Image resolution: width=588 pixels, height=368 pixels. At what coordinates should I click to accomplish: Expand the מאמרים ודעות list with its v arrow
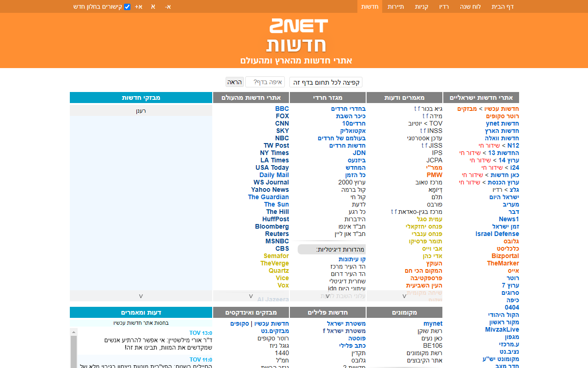pyautogui.click(x=404, y=296)
